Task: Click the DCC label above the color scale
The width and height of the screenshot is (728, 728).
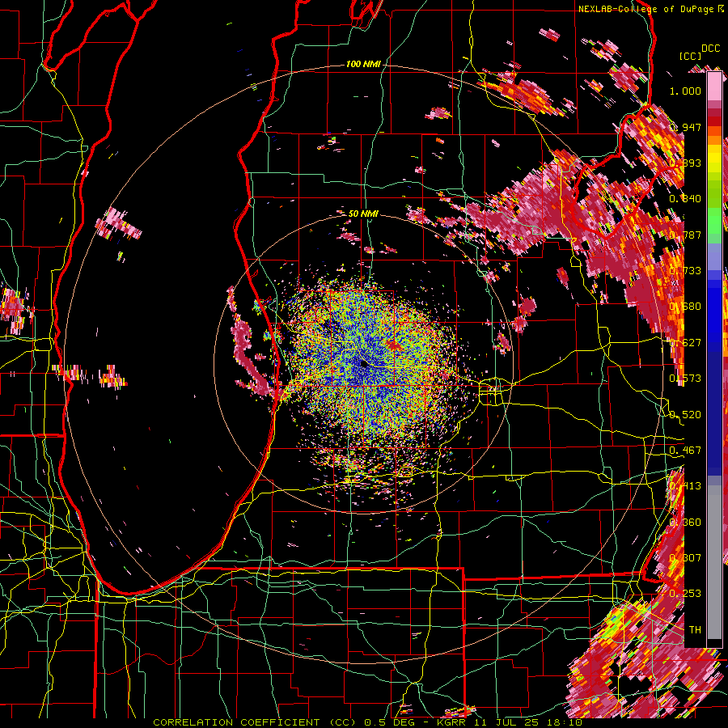Action: coord(710,49)
